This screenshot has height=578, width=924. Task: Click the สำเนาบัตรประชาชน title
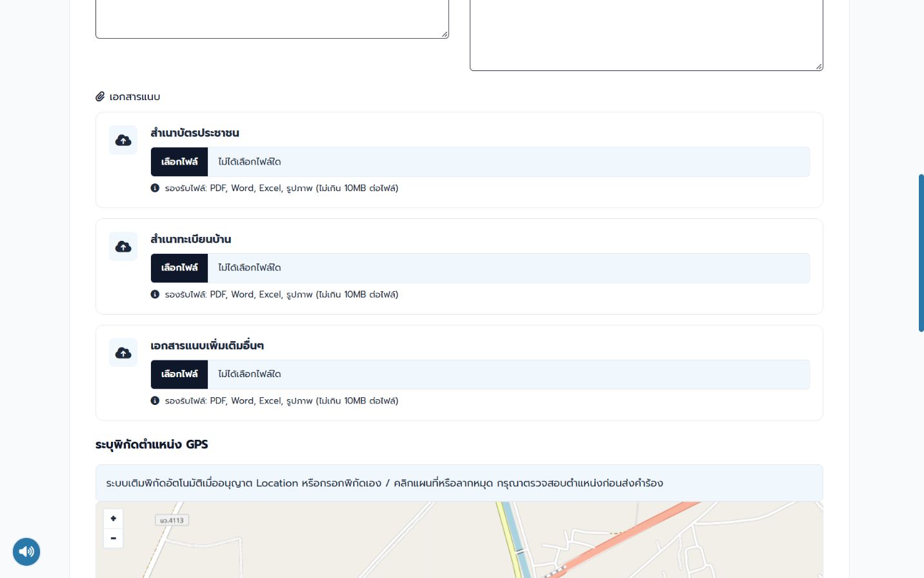[x=195, y=133]
